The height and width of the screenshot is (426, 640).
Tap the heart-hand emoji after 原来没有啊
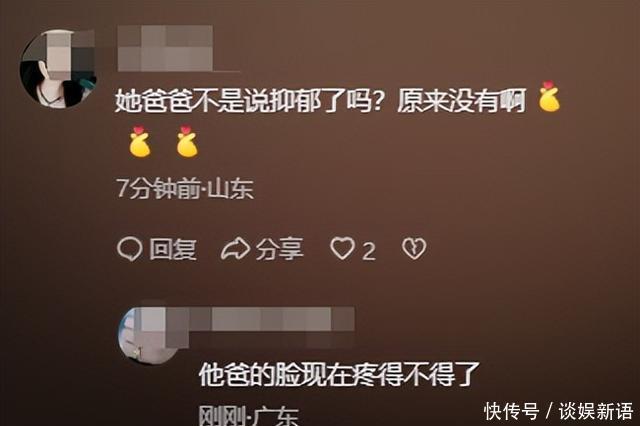point(549,97)
